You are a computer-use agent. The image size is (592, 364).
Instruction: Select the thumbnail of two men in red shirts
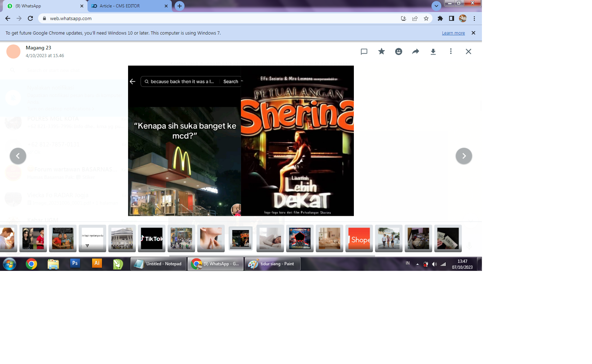click(63, 238)
